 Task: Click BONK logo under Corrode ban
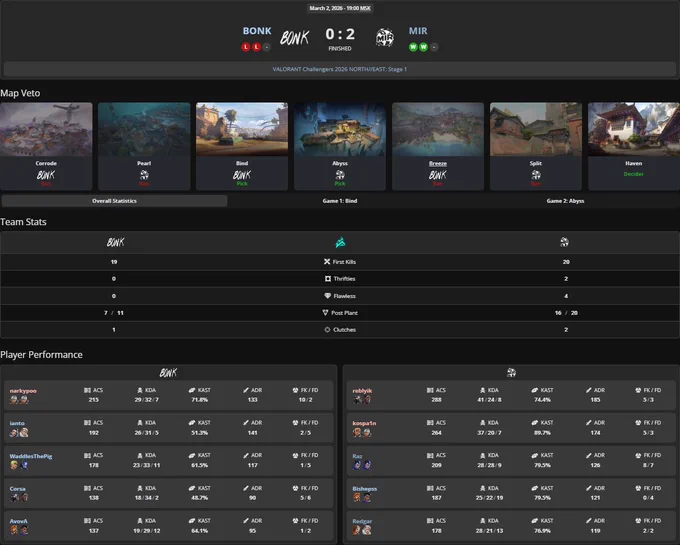(46, 175)
